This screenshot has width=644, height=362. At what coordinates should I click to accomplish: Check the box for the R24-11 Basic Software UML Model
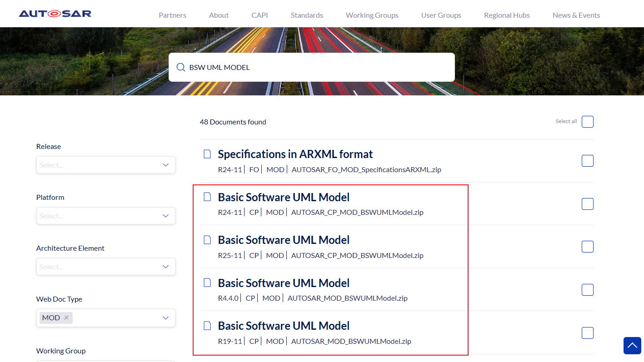588,204
